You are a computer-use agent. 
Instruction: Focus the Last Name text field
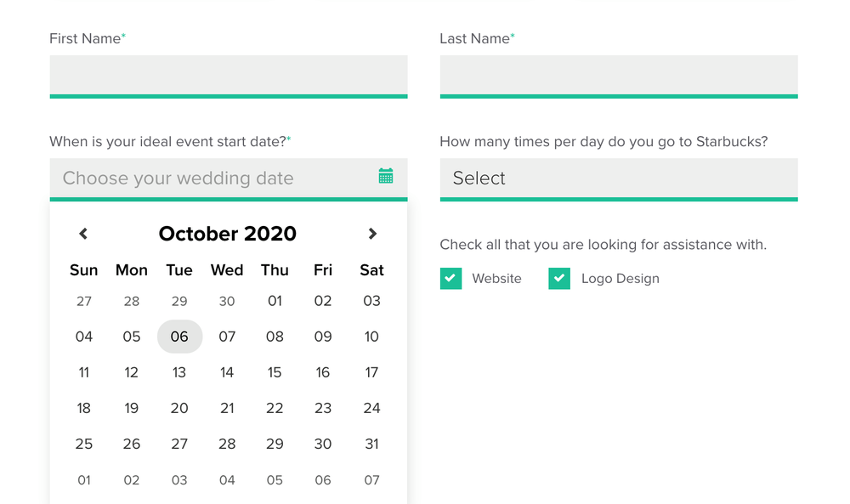pos(619,76)
